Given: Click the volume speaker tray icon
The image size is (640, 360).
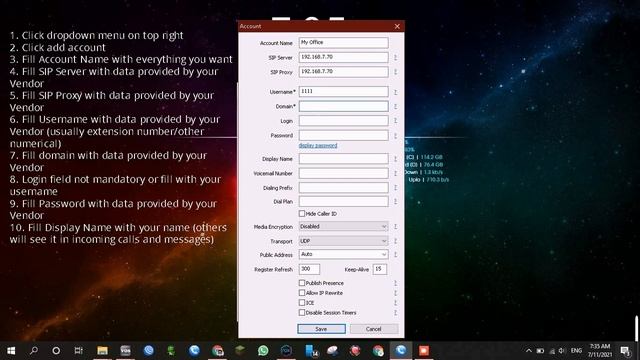Looking at the screenshot, I should pyautogui.click(x=562, y=351).
